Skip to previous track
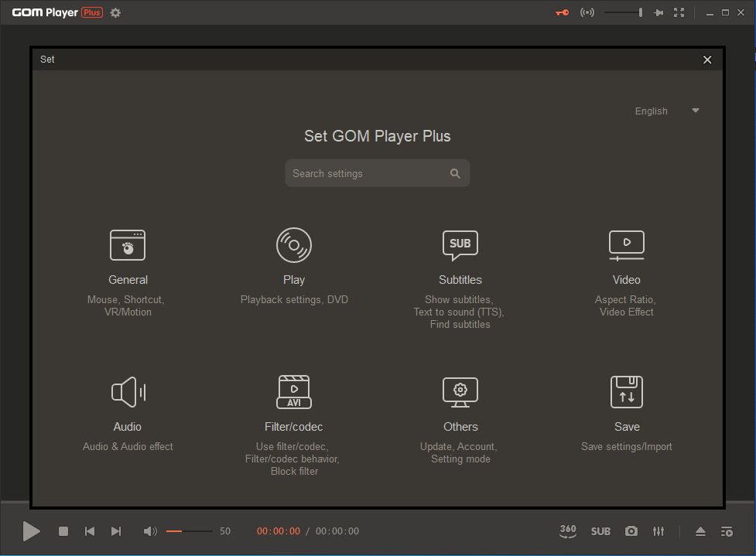Viewport: 756px width, 556px height. point(90,531)
